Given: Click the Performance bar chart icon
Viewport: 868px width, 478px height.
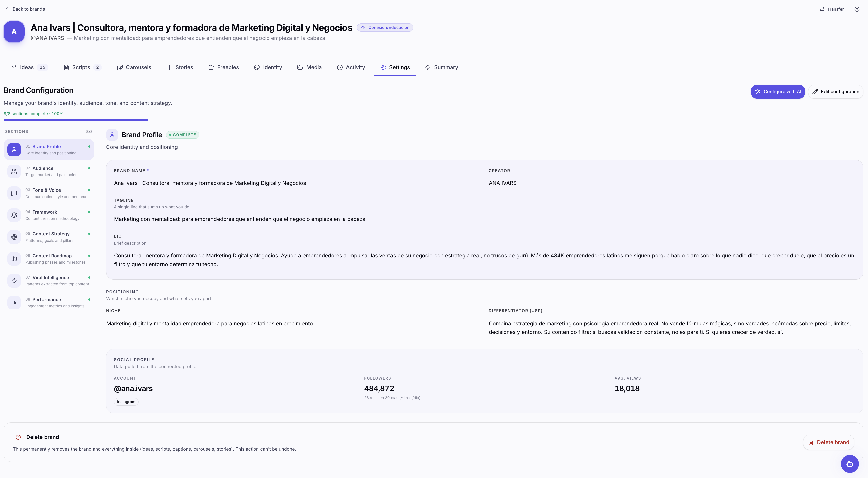Looking at the screenshot, I should click(x=14, y=303).
